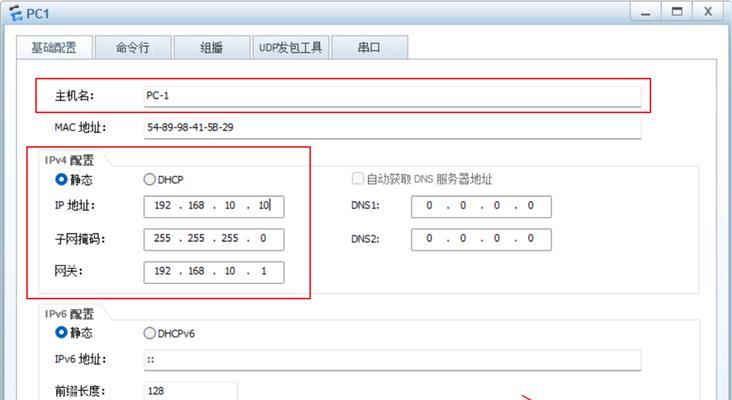Click the 主机名 label

tap(75, 96)
